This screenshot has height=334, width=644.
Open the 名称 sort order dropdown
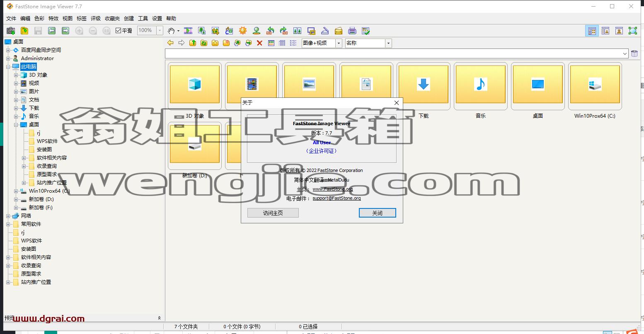tap(368, 43)
